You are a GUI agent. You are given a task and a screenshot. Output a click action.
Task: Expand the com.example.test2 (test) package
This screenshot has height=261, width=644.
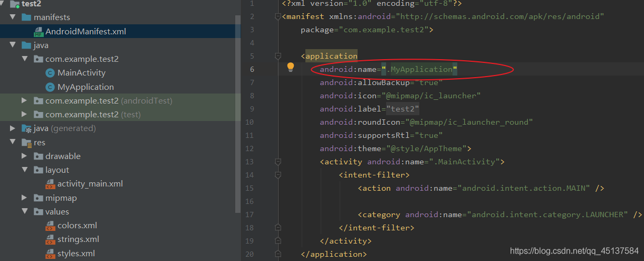click(24, 115)
